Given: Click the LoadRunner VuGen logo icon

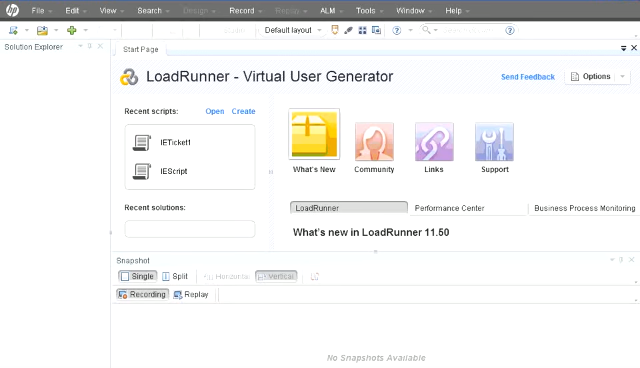Looking at the screenshot, I should coord(129,77).
